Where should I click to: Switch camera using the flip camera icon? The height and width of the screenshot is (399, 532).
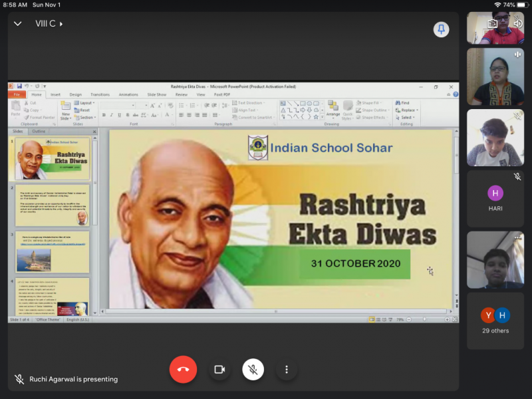click(x=493, y=23)
